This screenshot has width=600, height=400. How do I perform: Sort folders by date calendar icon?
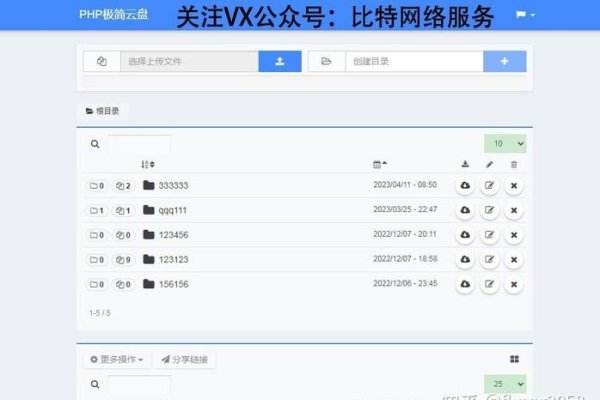point(380,164)
